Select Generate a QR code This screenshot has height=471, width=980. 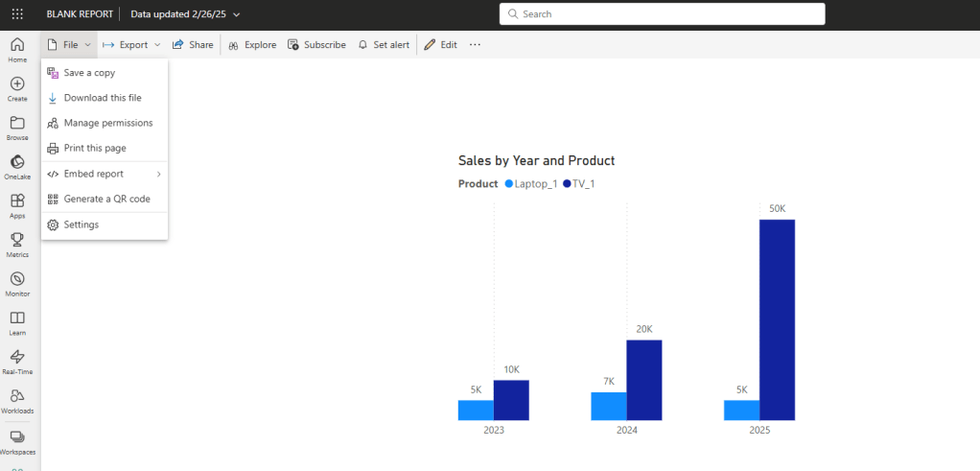106,199
